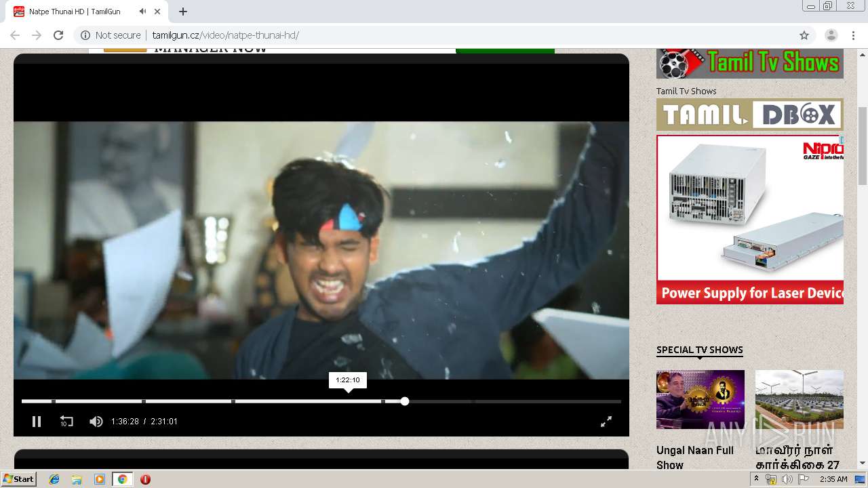Screen dimensions: 868x488
Task: Switch to the Chrome taskbar button
Action: tap(123, 479)
